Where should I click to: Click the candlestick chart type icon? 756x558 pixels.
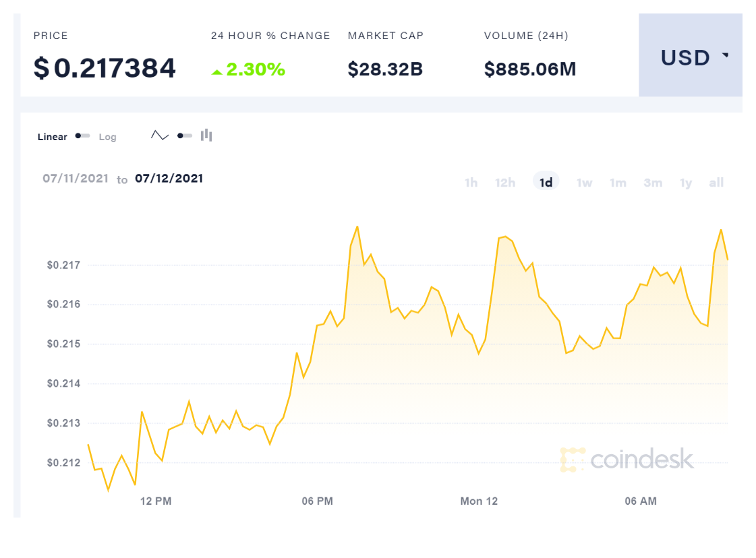206,135
